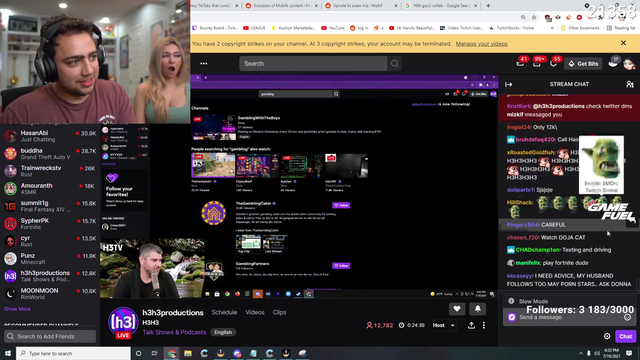This screenshot has height=360, width=640.
Task: Click the share stream icon
Action: click(471, 325)
